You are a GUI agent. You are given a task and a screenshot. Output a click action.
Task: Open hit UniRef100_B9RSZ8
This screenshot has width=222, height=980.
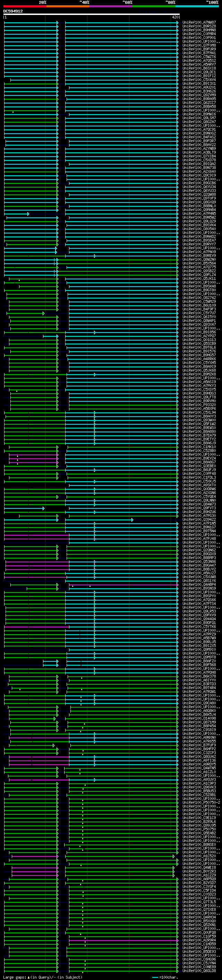[199, 26]
